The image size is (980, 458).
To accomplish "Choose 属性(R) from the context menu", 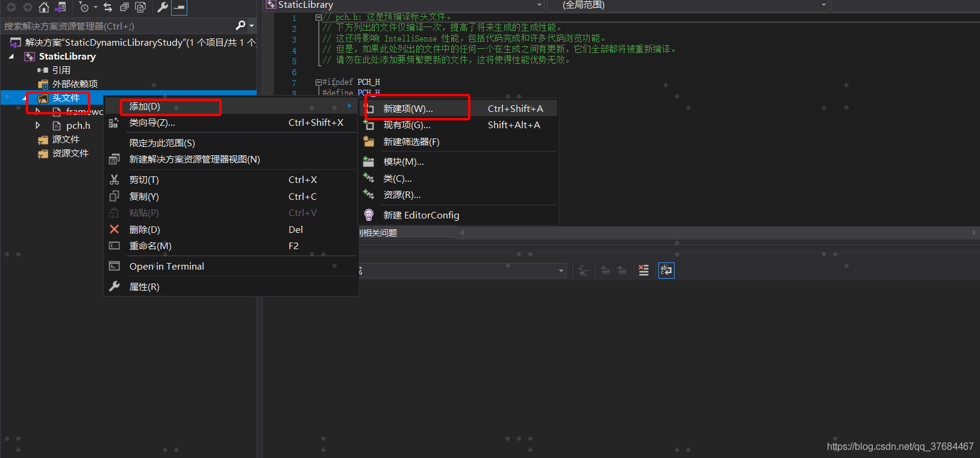I will pyautogui.click(x=231, y=287).
